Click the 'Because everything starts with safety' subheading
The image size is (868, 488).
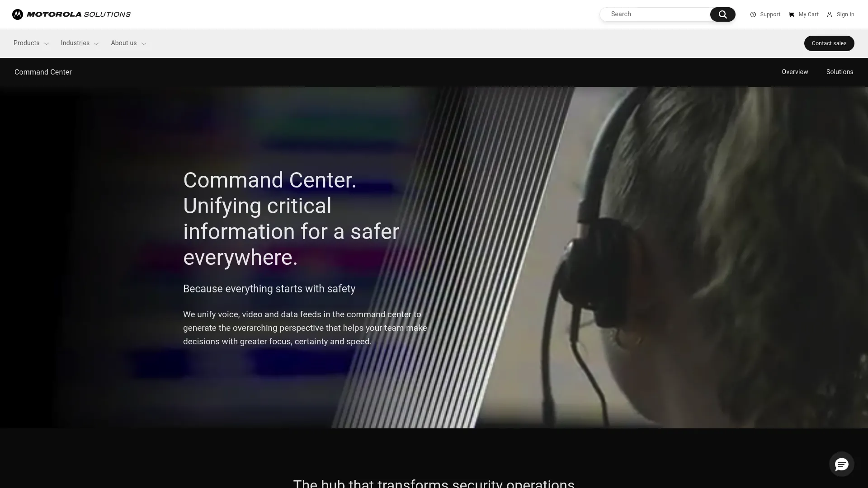point(269,289)
